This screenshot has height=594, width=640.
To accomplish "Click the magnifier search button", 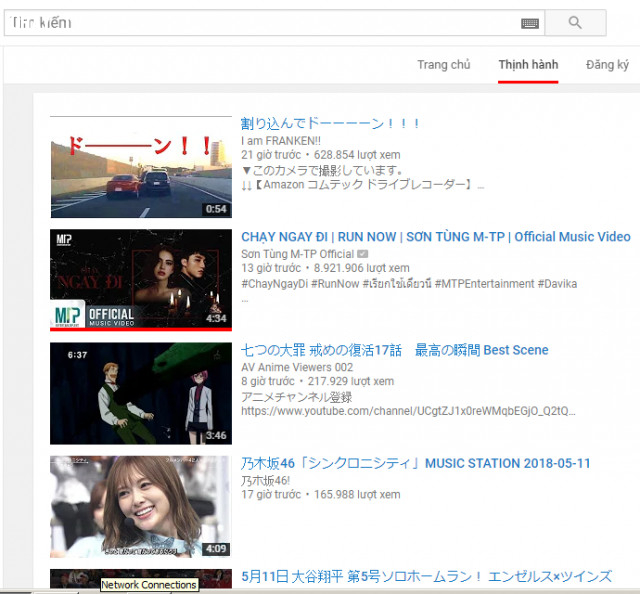I will tap(575, 22).
